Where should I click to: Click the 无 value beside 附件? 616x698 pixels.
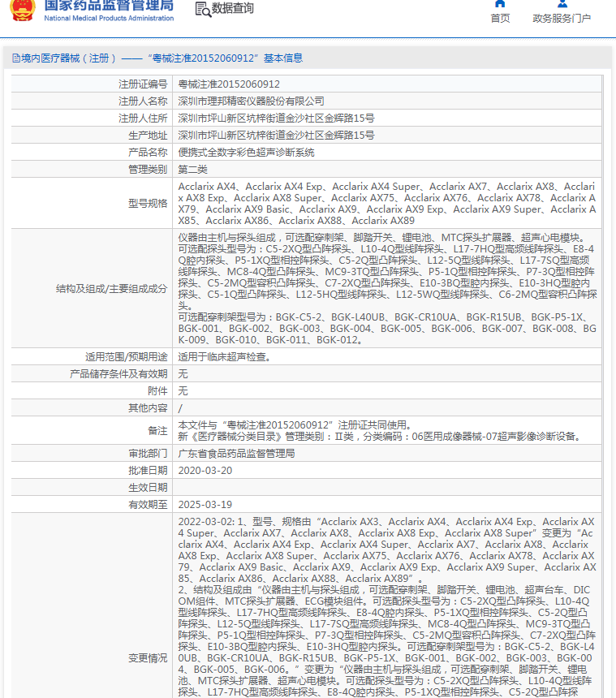pos(183,391)
